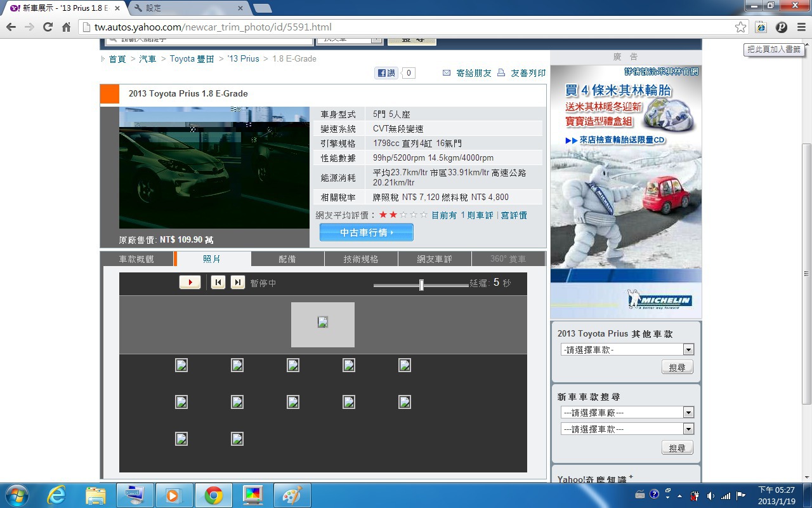Select the 配備 tab

click(287, 259)
